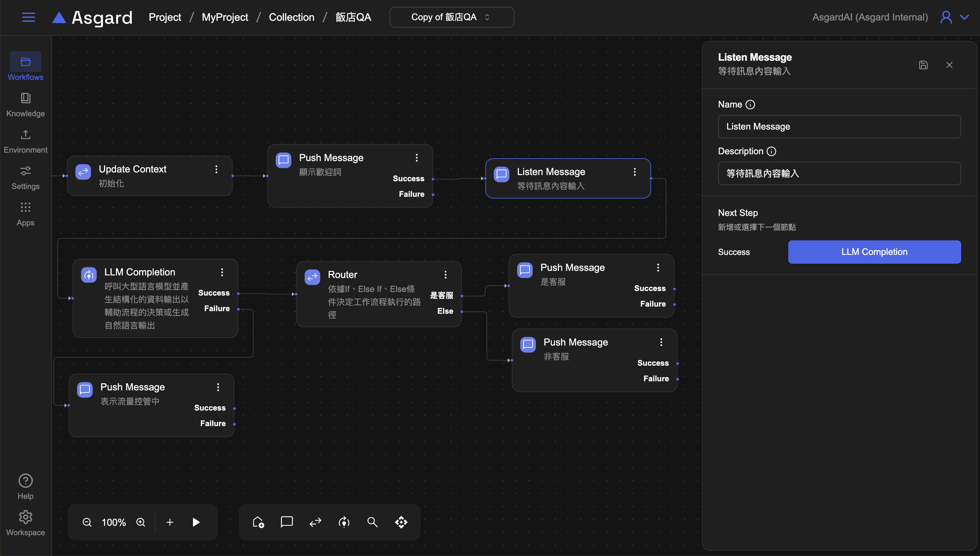
Task: Add home node from bottom toolbar
Action: tap(258, 522)
